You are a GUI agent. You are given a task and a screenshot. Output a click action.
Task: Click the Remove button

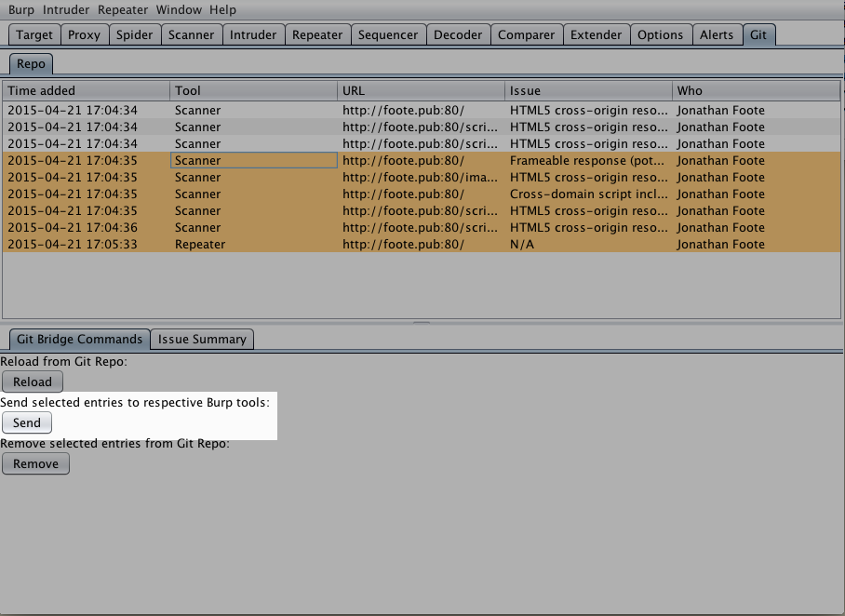(x=35, y=463)
